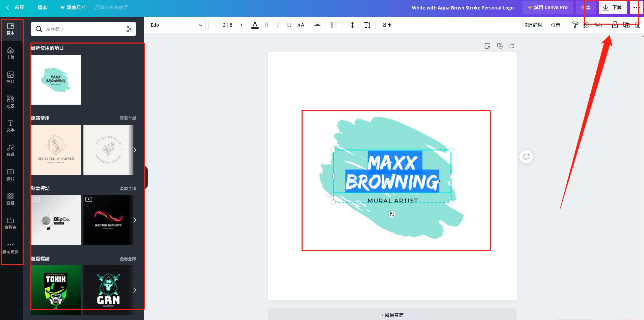Toggle bold formatting

click(x=266, y=25)
